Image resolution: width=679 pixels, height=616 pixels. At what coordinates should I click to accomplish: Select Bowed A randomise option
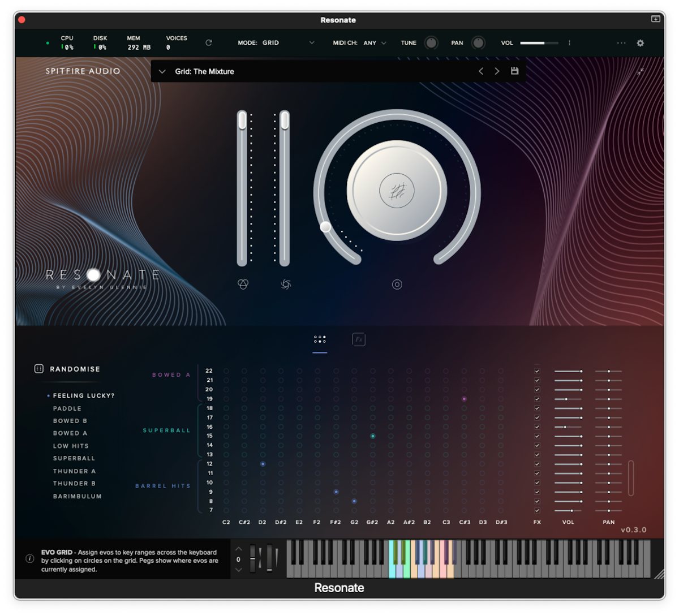[x=70, y=433]
